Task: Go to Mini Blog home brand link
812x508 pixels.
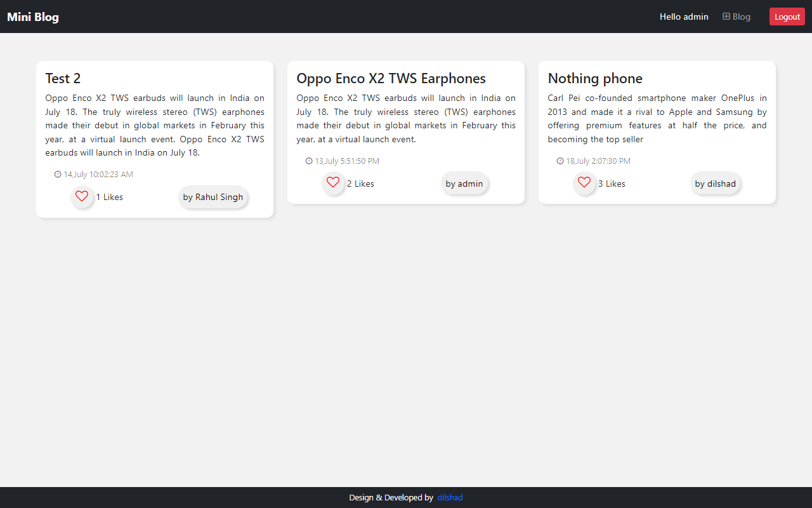Action: (x=33, y=17)
